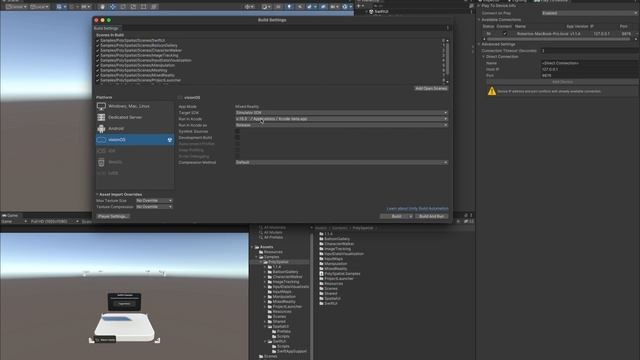The image size is (640, 360).
Task: Select the Move tool in scene toolbar
Action: (113, 7)
